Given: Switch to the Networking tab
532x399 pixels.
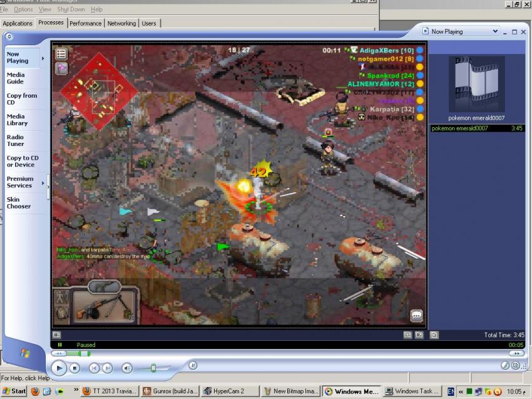Looking at the screenshot, I should click(121, 23).
